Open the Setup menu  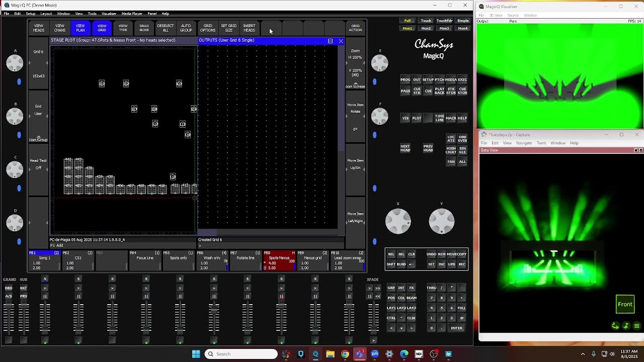tap(31, 14)
